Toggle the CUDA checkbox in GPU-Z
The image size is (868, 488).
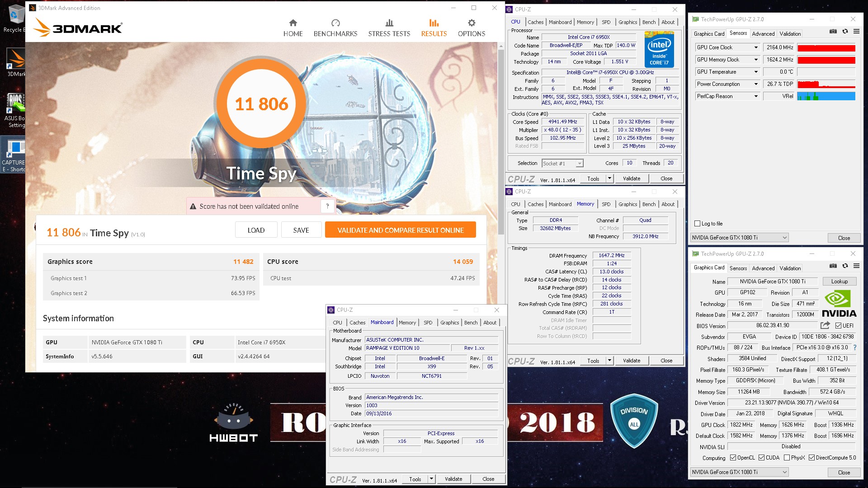(761, 458)
